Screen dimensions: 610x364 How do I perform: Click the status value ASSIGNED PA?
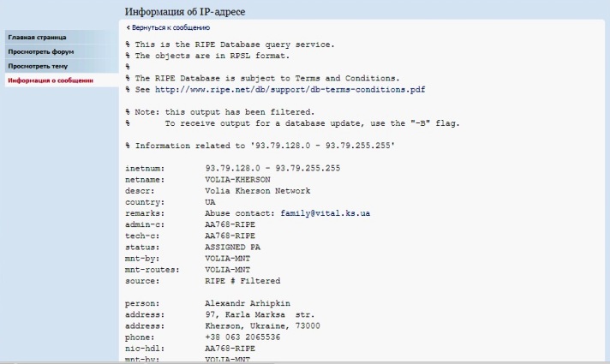coord(233,247)
